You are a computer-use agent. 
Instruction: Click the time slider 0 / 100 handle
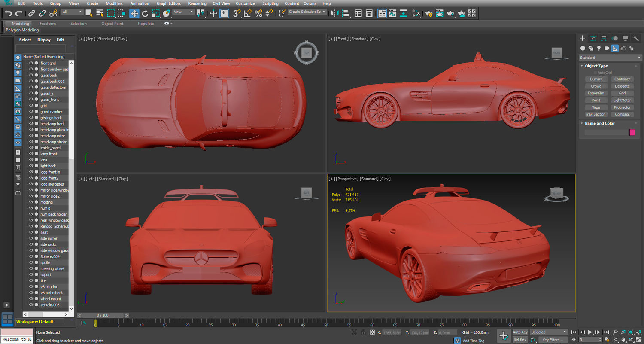(103, 315)
